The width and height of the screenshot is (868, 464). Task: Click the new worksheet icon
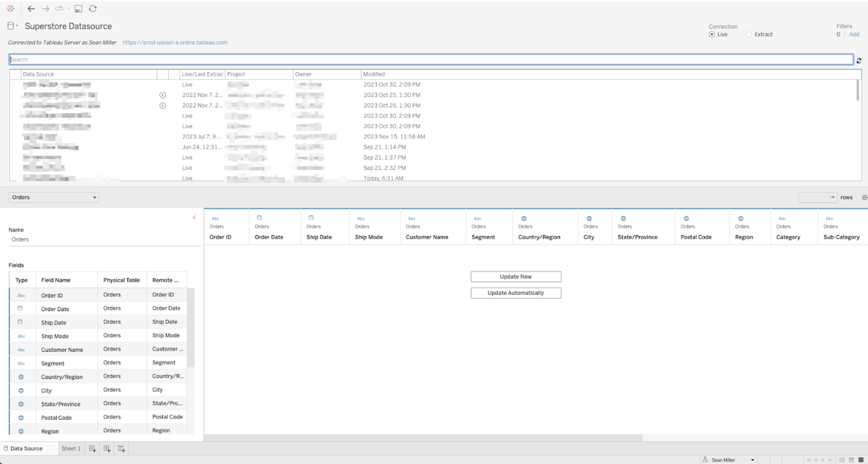point(93,449)
